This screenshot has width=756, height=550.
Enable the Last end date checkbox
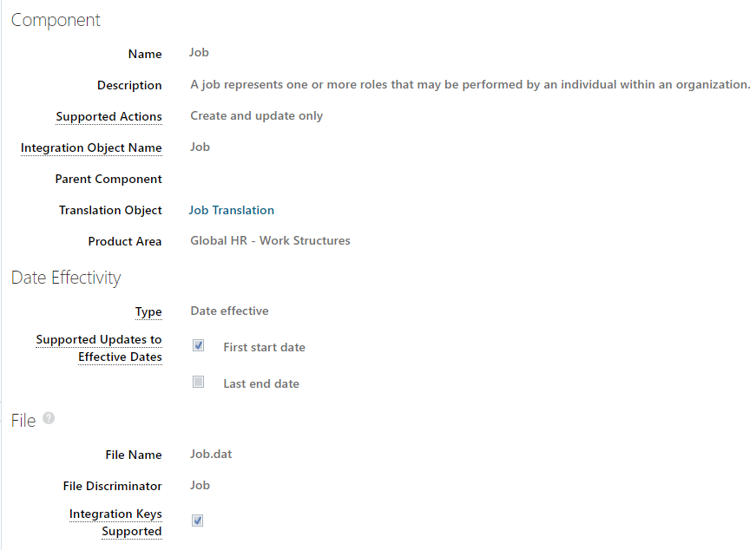199,382
